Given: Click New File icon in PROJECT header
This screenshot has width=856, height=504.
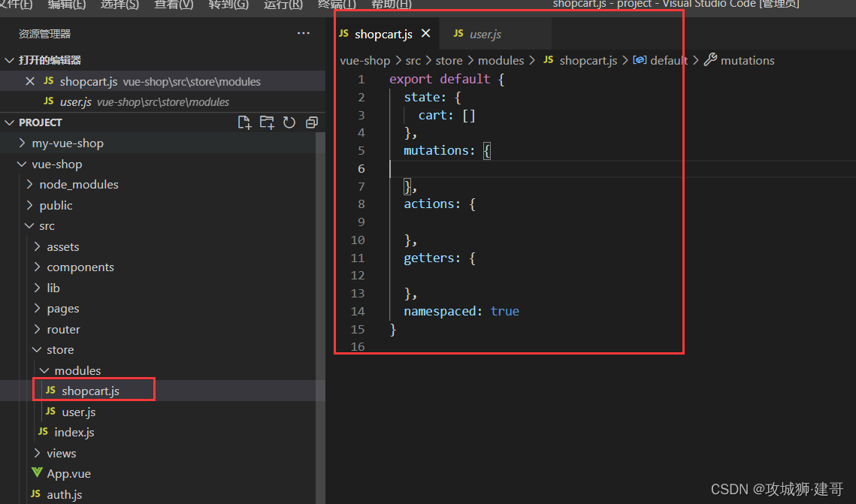Looking at the screenshot, I should pyautogui.click(x=244, y=122).
